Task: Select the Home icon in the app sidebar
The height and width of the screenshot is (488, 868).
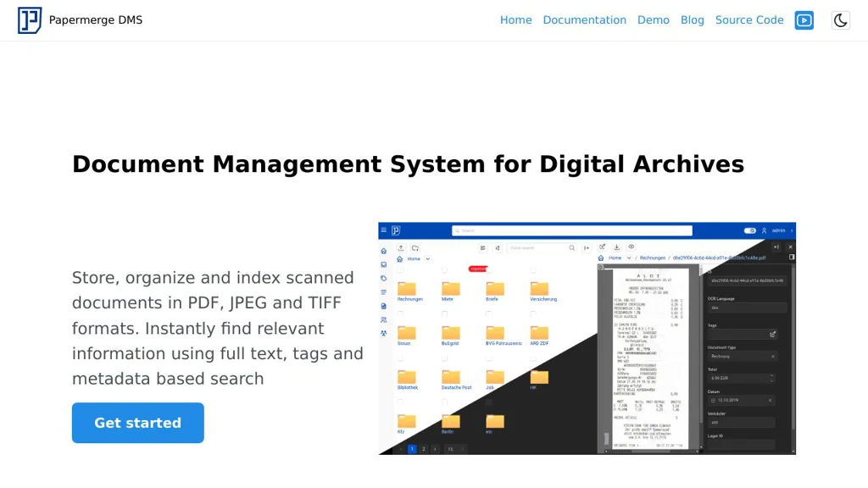Action: (384, 250)
